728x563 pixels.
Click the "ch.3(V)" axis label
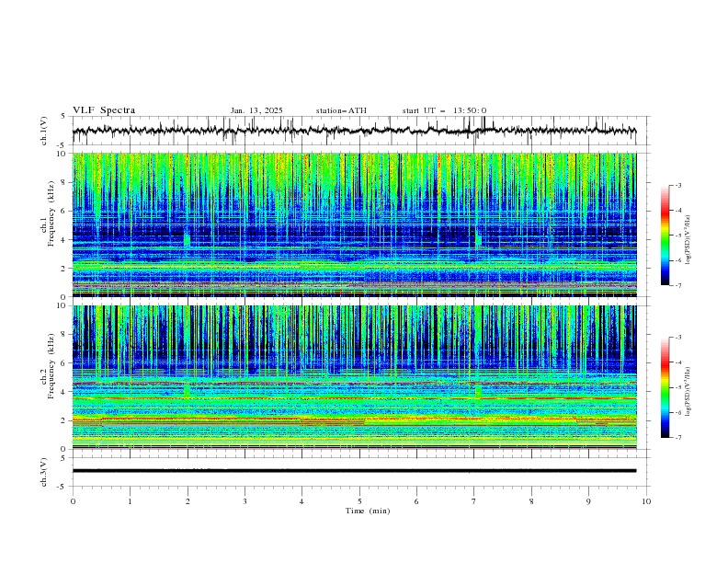tap(44, 472)
